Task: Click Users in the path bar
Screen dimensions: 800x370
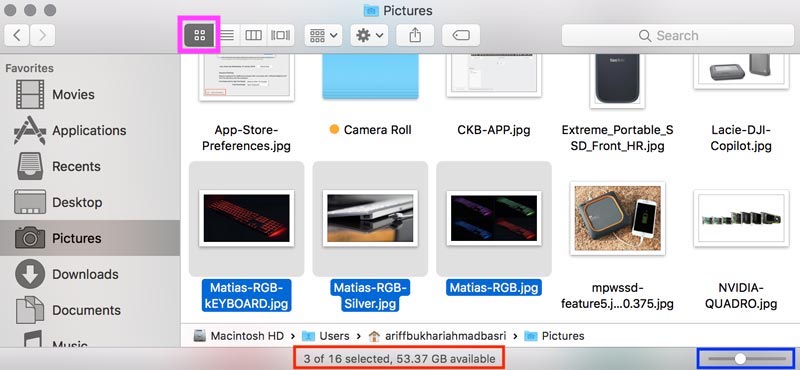Action: point(326,336)
